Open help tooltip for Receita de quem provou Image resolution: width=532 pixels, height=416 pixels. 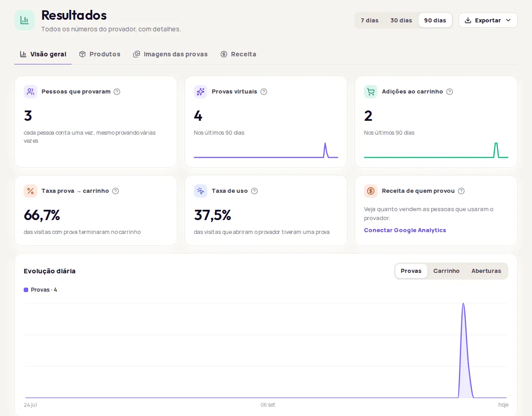point(461,191)
